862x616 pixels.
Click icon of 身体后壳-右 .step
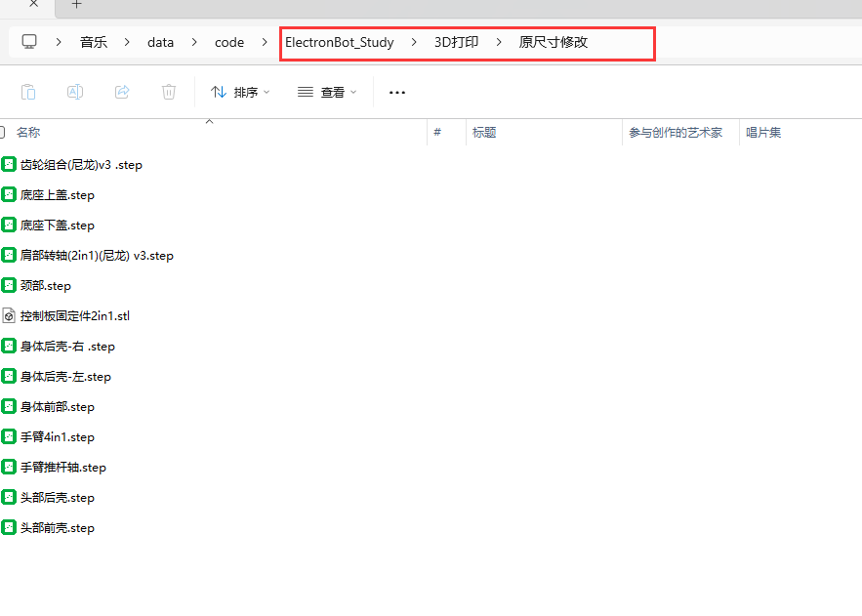(8, 346)
